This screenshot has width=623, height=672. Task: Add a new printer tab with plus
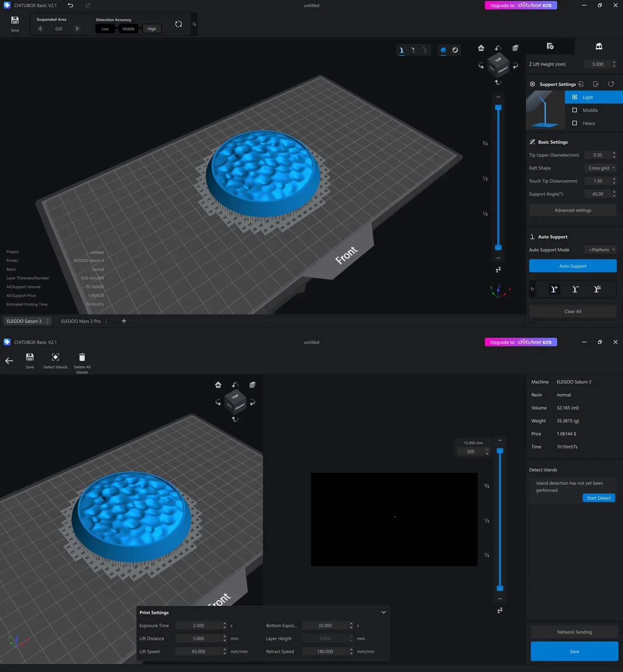coord(124,321)
